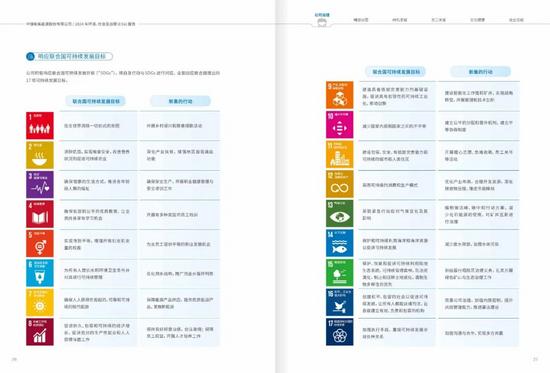550x373 pixels.
Task: Click the SDG 14 Life Below Water fish icon
Action: tap(340, 243)
